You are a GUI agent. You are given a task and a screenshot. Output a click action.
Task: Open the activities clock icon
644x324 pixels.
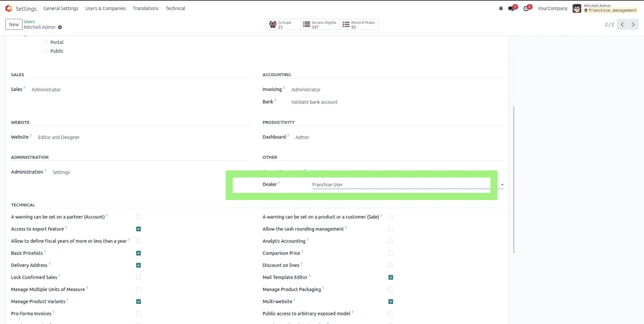(526, 8)
